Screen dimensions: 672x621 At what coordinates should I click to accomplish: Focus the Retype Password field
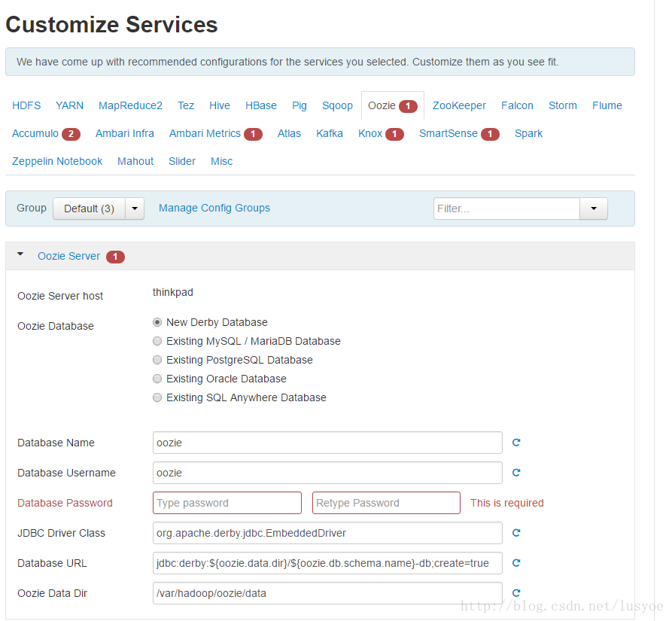pos(386,503)
